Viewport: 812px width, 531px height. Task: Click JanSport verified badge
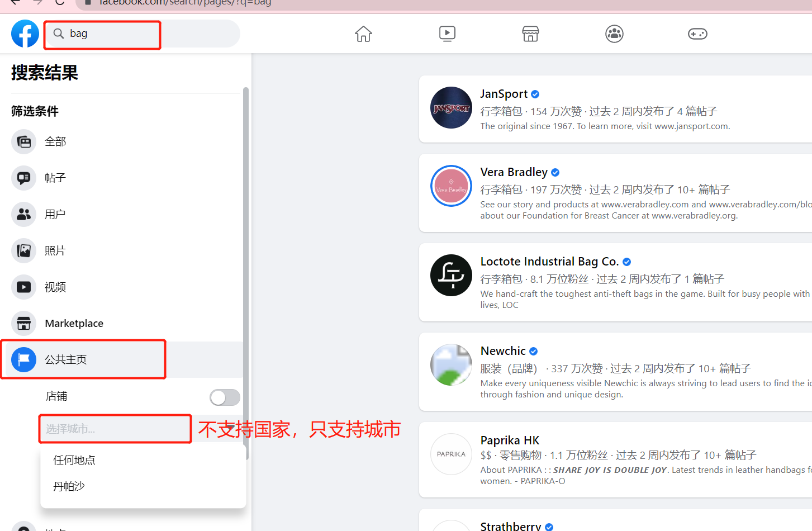pos(535,94)
